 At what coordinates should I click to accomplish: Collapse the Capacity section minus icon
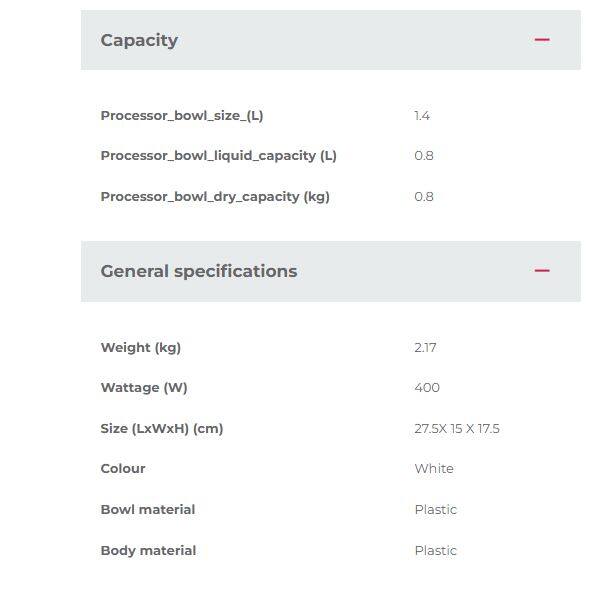(x=542, y=40)
